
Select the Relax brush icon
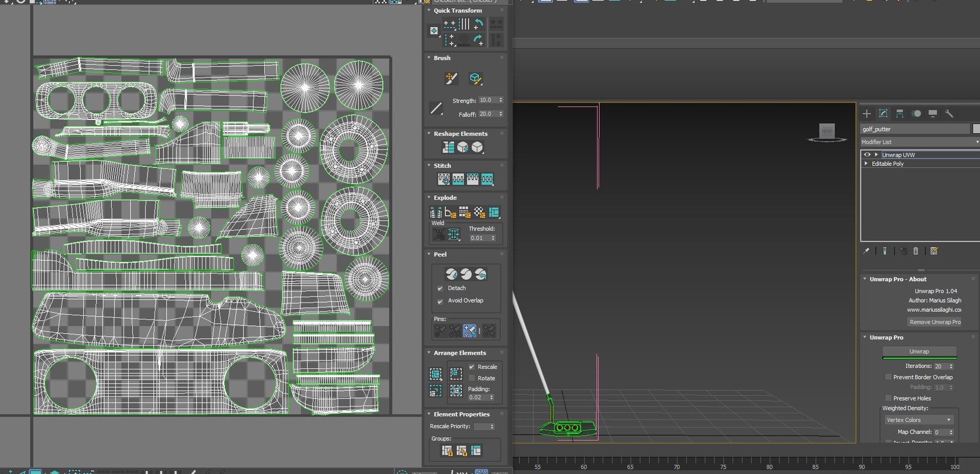coord(475,78)
